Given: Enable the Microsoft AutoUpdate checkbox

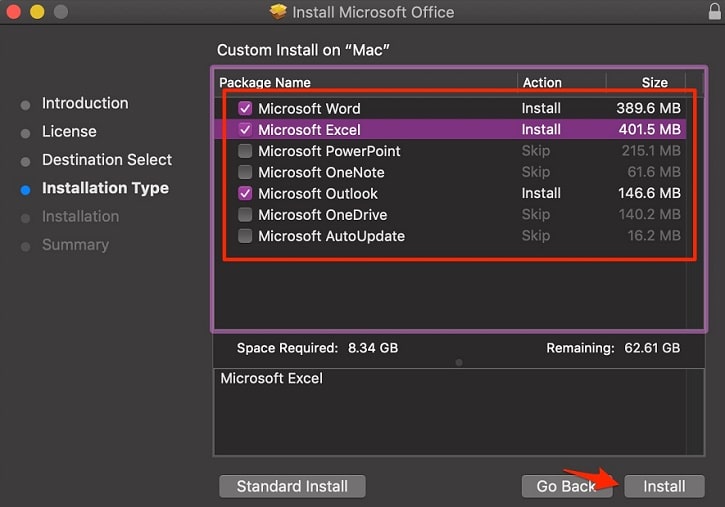Looking at the screenshot, I should click(x=245, y=236).
